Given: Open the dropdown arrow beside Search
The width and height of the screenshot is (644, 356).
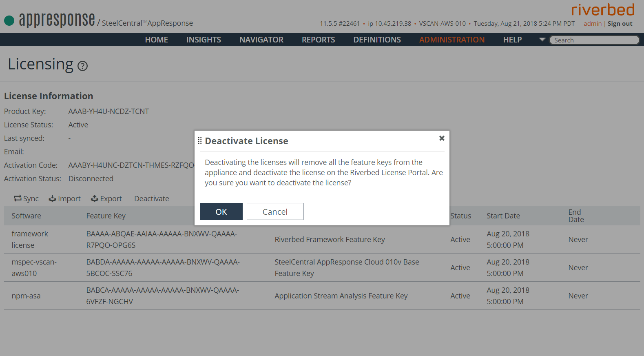Looking at the screenshot, I should (x=542, y=40).
